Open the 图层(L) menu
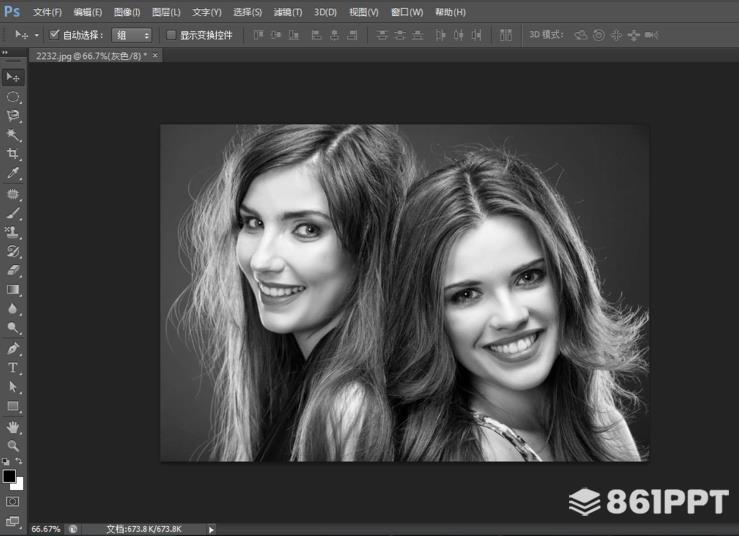Viewport: 739px width, 536px height. [x=166, y=12]
